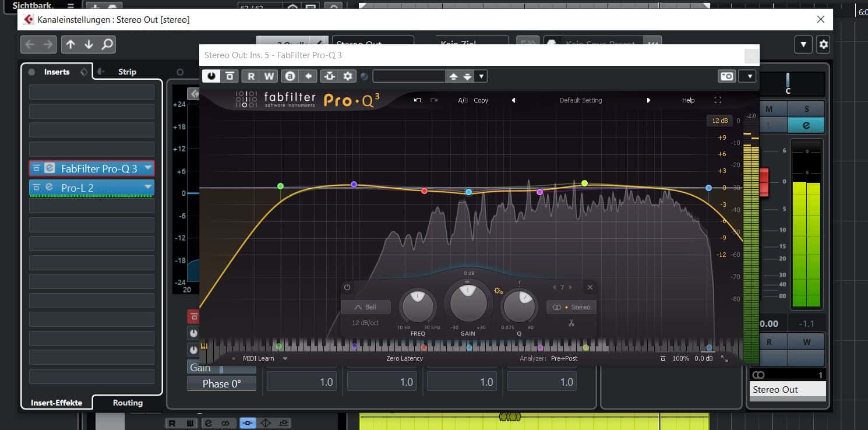This screenshot has width=868, height=430.
Task: Click the gain-Q interaction gear icon
Action: [498, 290]
